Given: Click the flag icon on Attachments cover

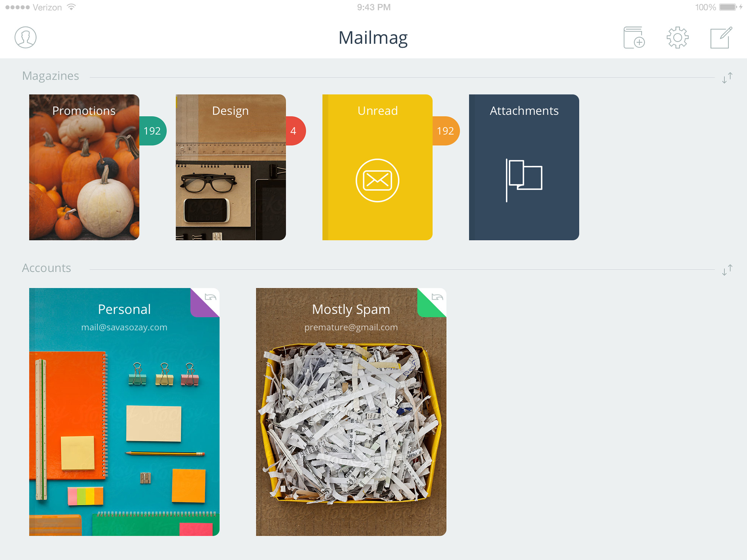Looking at the screenshot, I should [524, 180].
